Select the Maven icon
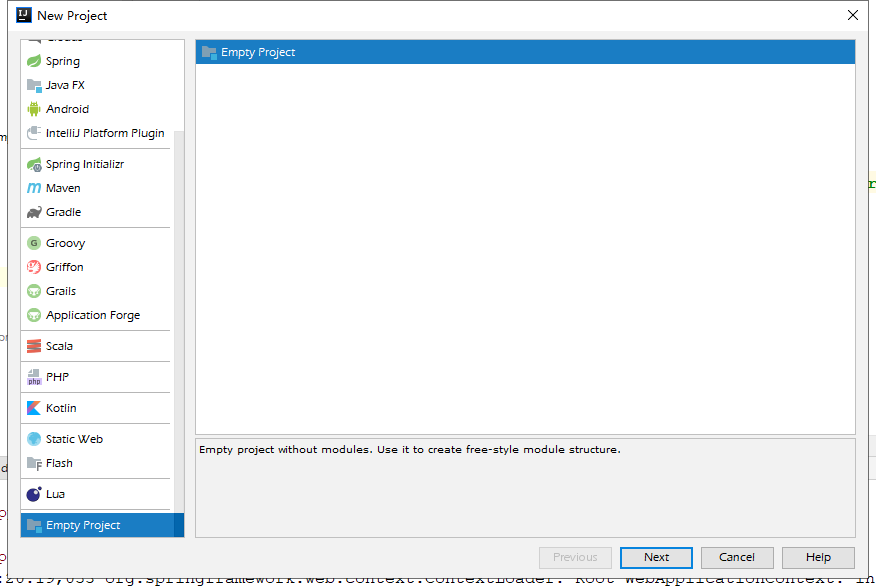This screenshot has width=876, height=586. pyautogui.click(x=34, y=188)
